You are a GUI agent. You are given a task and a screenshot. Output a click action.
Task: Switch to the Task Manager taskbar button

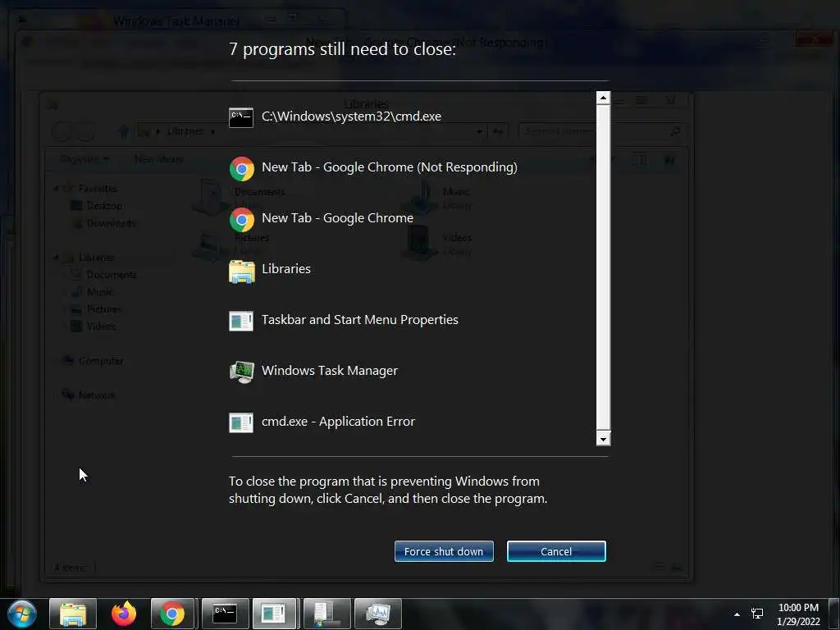[378, 614]
